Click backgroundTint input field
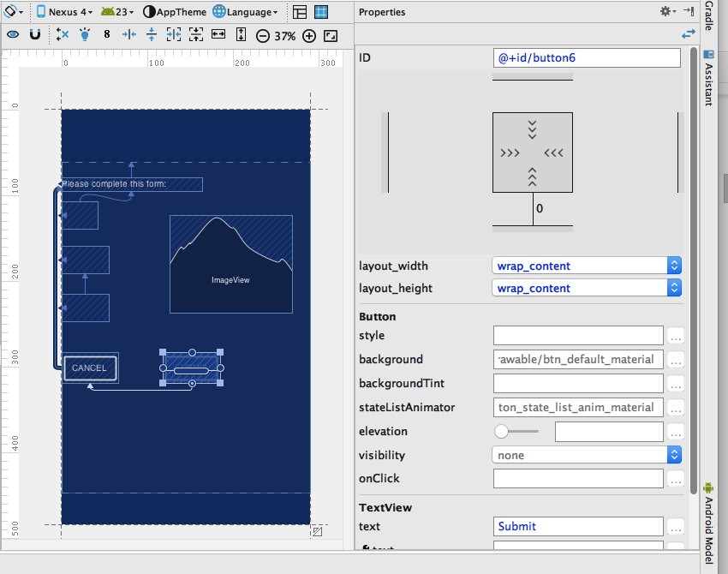 [x=578, y=384]
